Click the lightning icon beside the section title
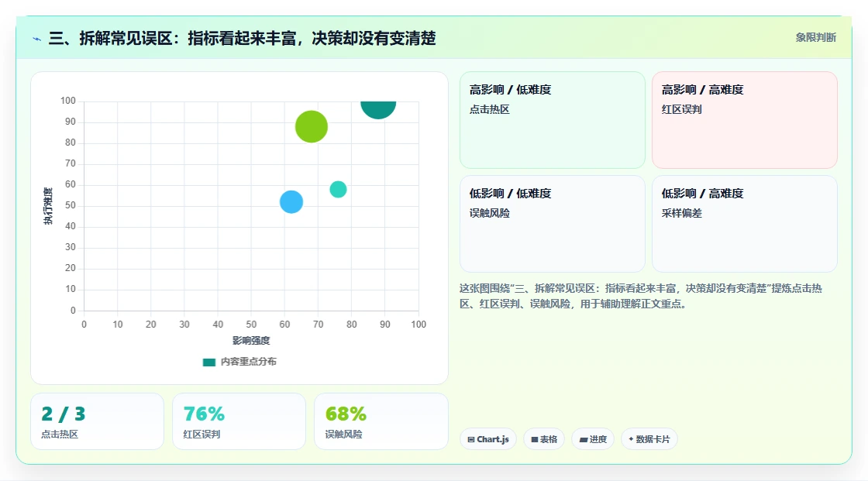Viewport: 868px width, 481px height. click(37, 39)
